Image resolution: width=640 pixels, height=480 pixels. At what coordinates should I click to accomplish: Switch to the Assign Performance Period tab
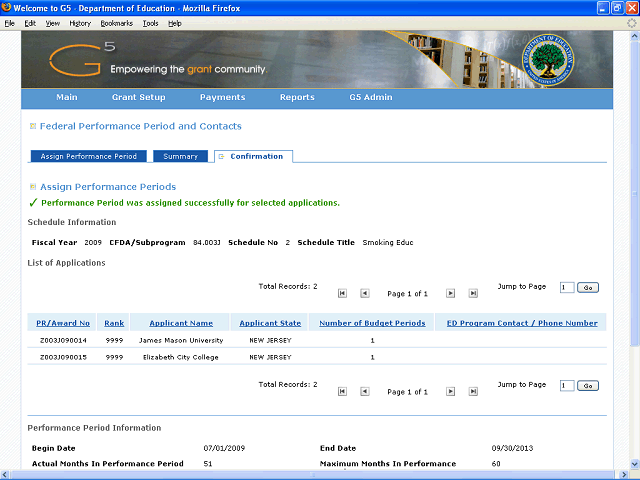click(x=89, y=156)
